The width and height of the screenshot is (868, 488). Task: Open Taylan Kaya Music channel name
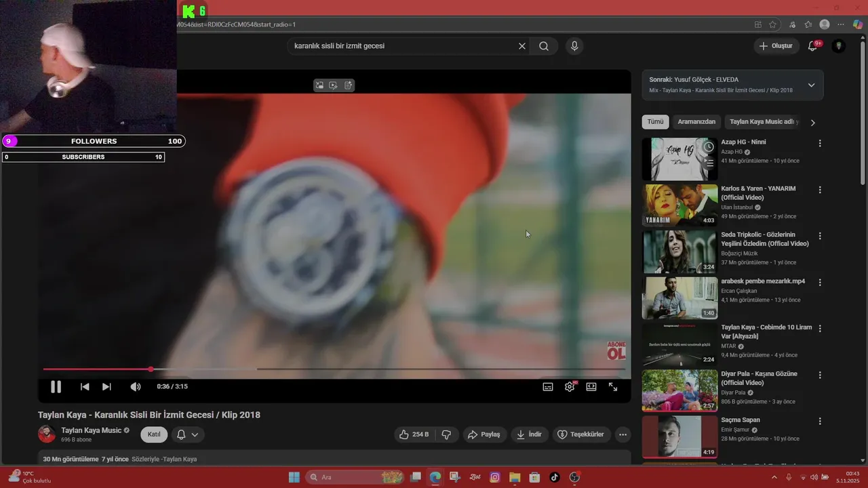(92, 430)
